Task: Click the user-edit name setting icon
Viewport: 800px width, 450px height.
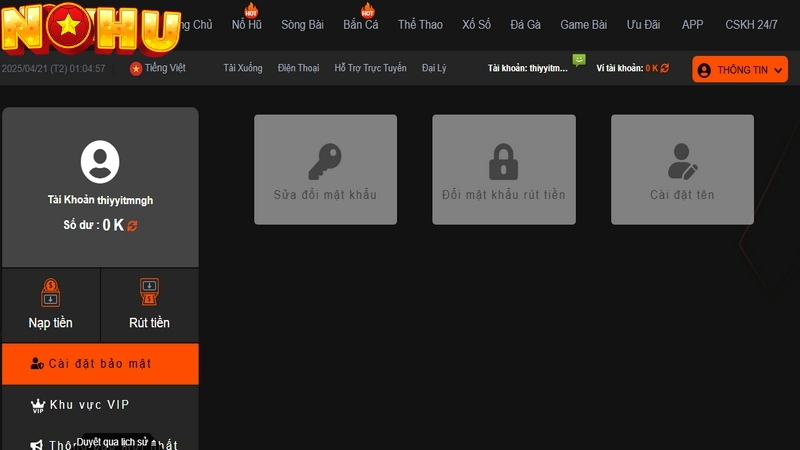Action: (682, 161)
